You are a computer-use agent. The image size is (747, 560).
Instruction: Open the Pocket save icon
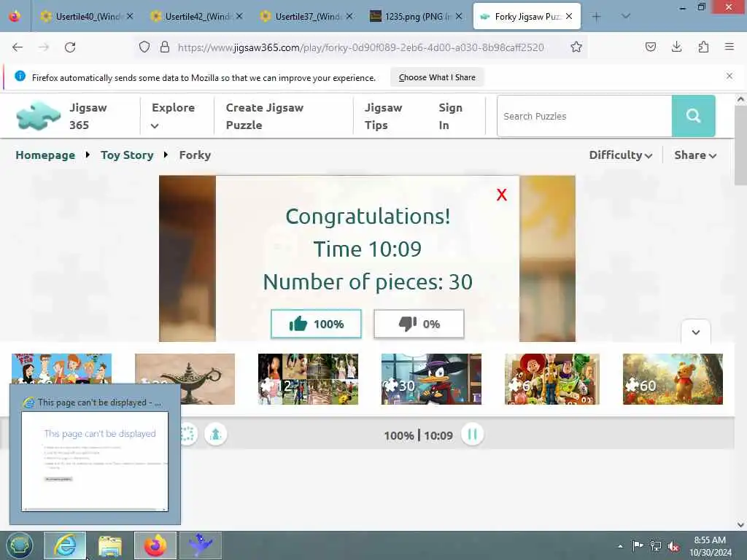point(650,47)
